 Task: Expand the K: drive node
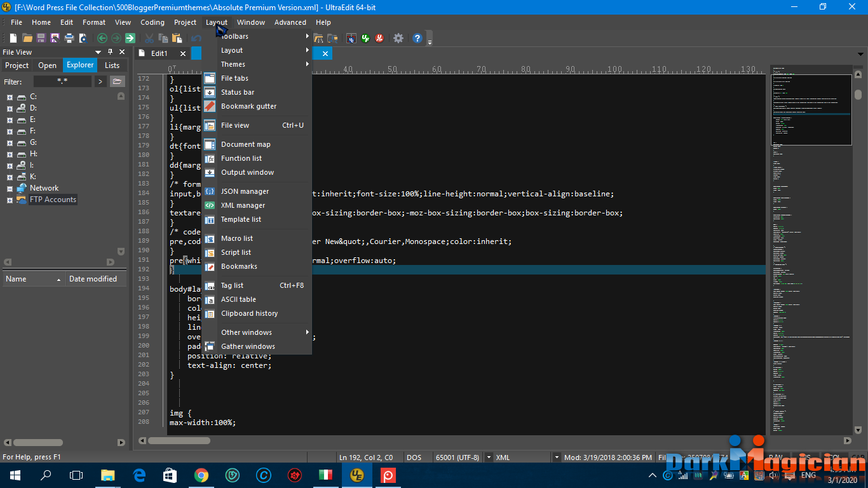click(10, 177)
